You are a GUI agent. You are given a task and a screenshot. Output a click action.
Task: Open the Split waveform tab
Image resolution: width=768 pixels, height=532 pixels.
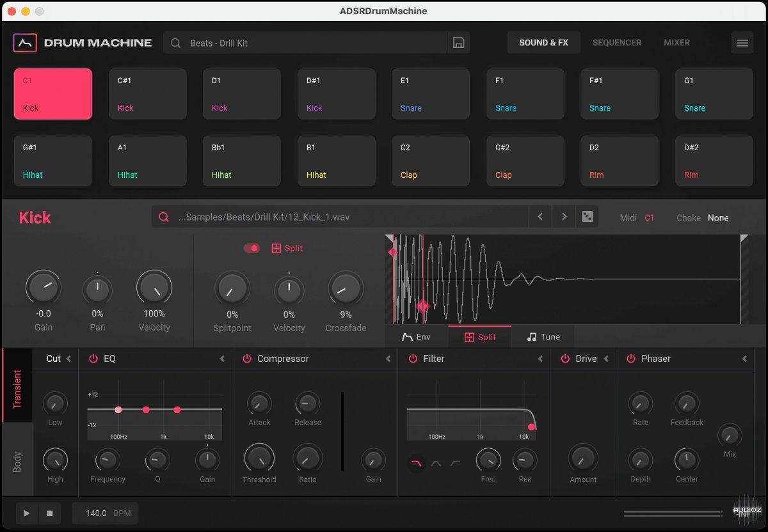480,337
